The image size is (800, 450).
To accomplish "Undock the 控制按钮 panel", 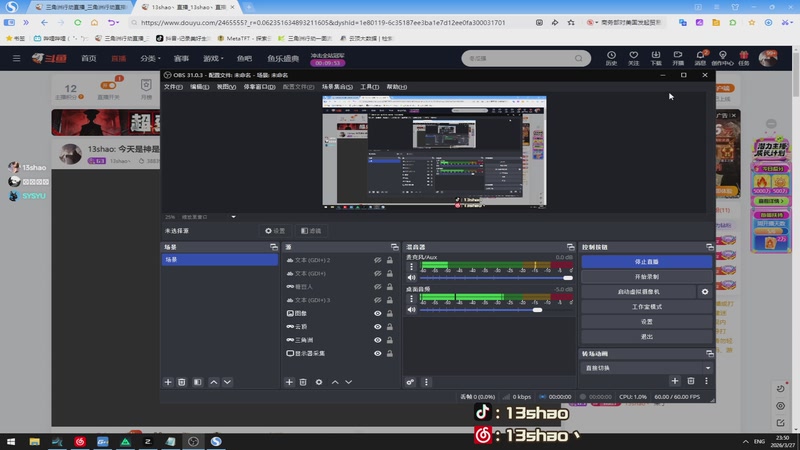I will (x=710, y=247).
